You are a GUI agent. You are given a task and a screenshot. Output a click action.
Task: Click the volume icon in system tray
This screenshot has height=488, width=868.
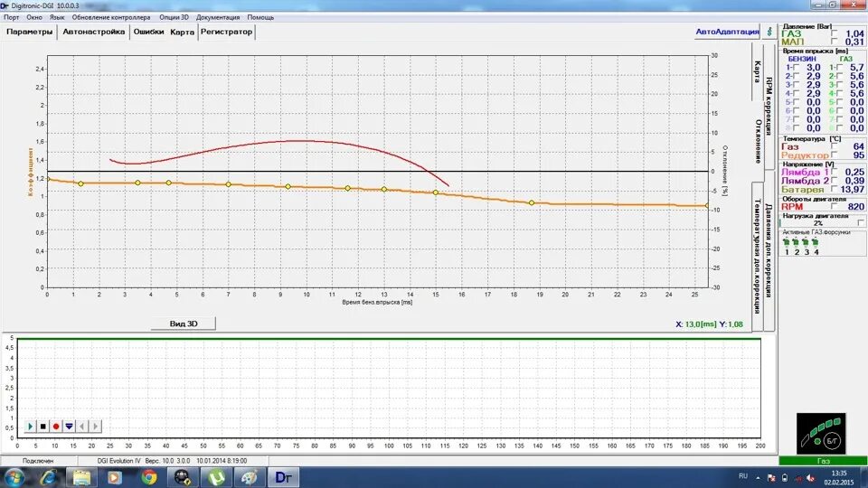click(810, 478)
